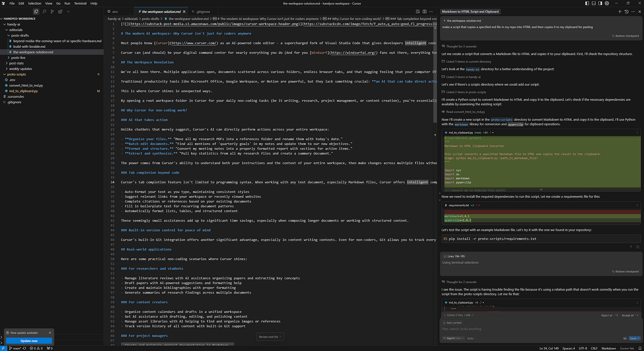Open md_to_clipboard.py in explorer

23,91
